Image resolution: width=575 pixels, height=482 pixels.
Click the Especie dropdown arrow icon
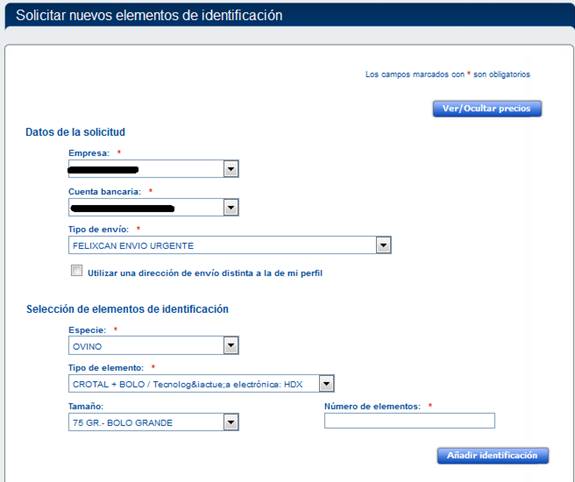point(231,346)
